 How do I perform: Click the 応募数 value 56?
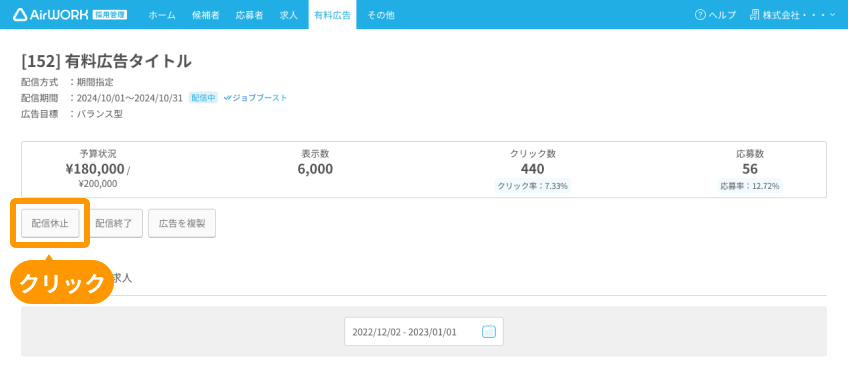tap(750, 169)
